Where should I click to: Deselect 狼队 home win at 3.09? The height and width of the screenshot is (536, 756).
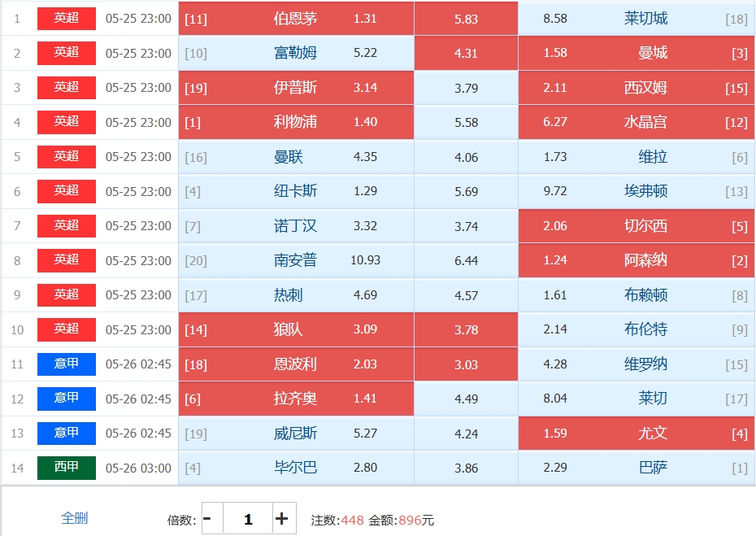tap(296, 329)
